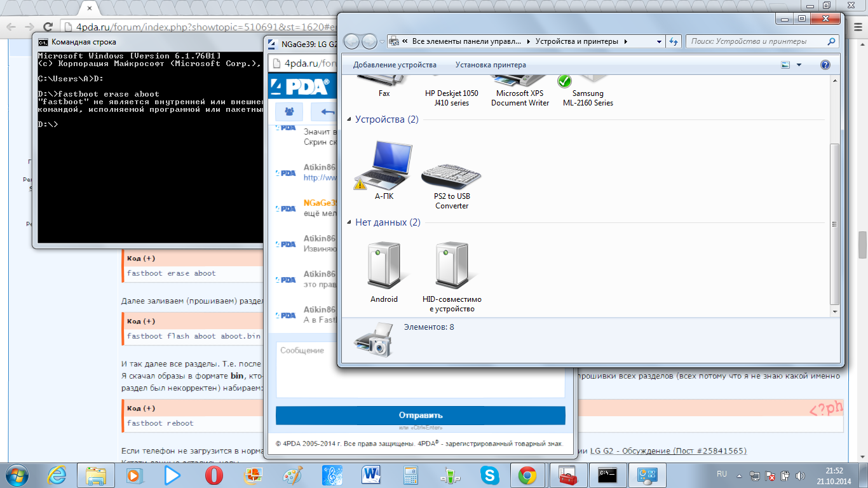The width and height of the screenshot is (868, 488).
Task: Click text fastboot erase aboot on page
Action: pos(171,273)
